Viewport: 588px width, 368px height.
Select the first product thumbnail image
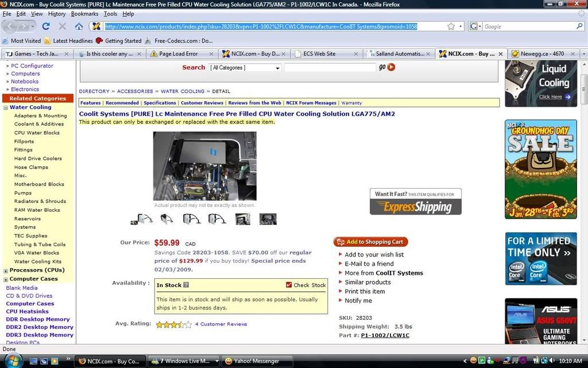[x=142, y=219]
